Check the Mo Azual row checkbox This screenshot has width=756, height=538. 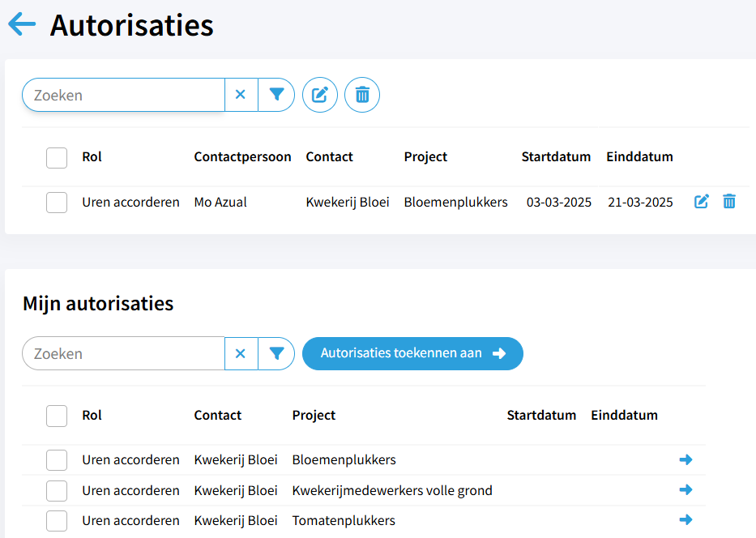(x=57, y=203)
